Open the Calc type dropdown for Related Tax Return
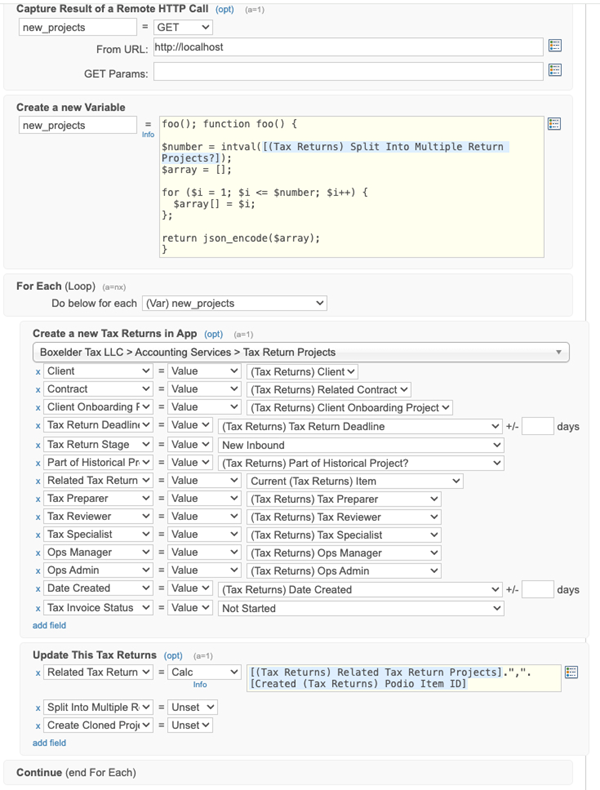Image resolution: width=600 pixels, height=790 pixels. coord(204,672)
